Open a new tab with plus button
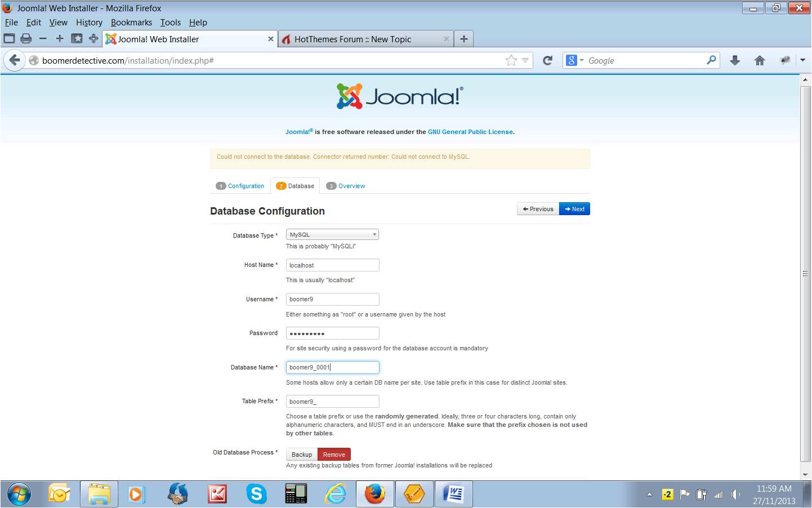Image resolution: width=812 pixels, height=508 pixels. click(x=463, y=39)
